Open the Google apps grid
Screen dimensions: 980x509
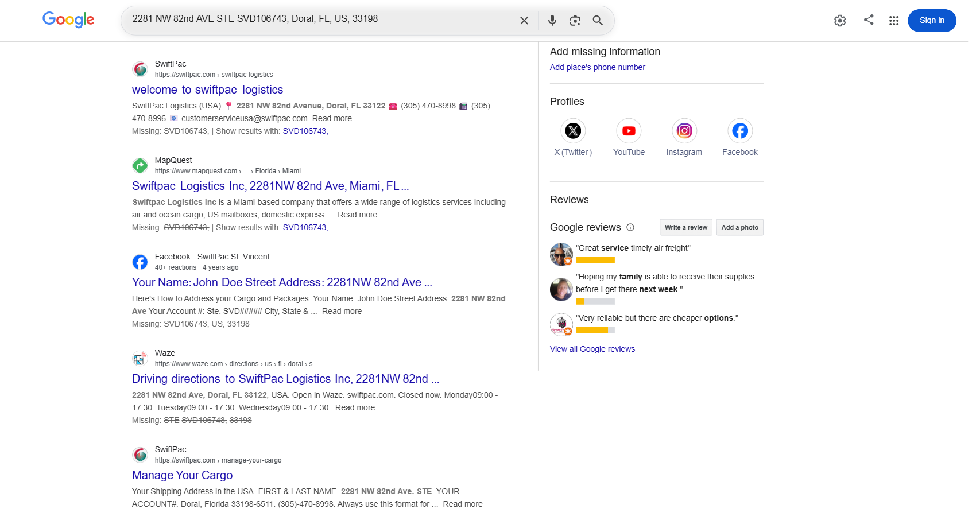pos(894,21)
